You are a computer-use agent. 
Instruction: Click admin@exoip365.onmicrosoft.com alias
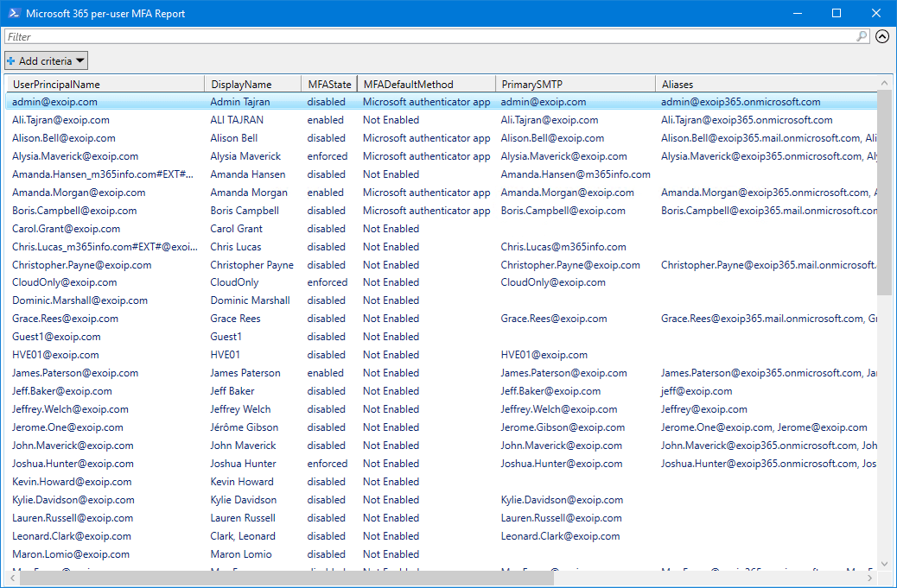point(741,102)
